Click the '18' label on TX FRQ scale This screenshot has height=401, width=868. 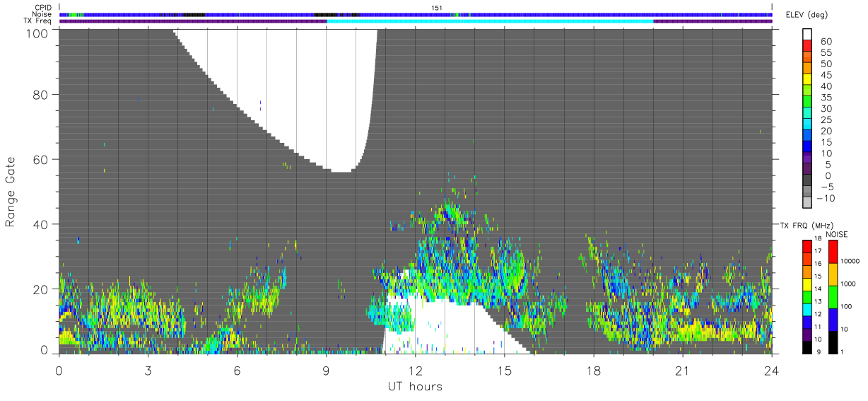(817, 240)
